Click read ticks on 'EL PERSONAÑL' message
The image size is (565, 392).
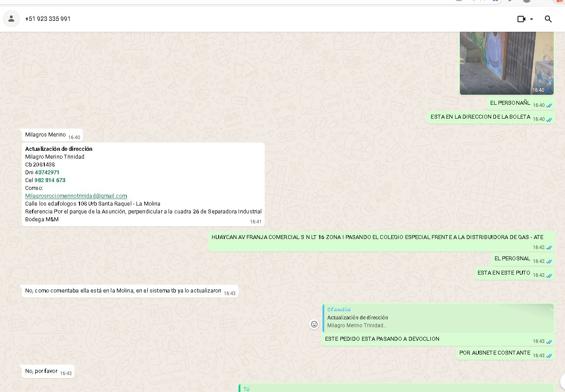549,106
